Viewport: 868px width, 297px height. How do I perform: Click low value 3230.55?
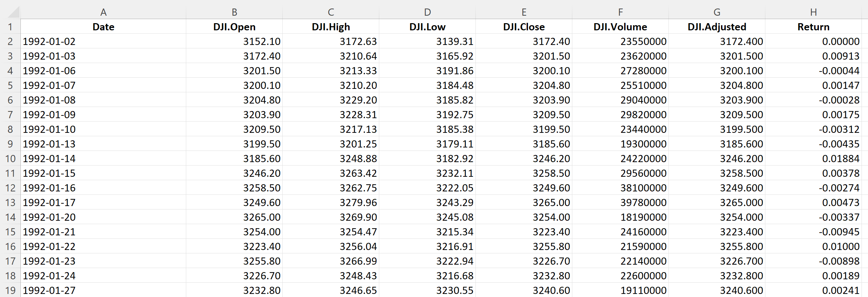pos(427,290)
